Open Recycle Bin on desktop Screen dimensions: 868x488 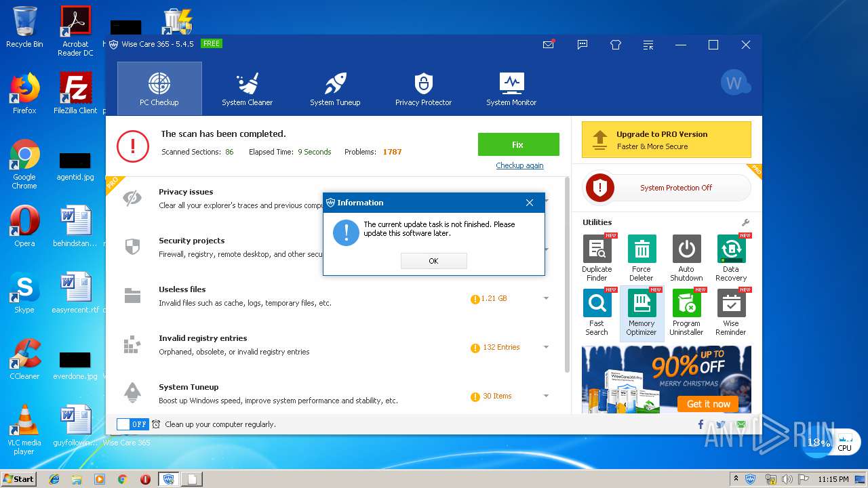click(24, 27)
